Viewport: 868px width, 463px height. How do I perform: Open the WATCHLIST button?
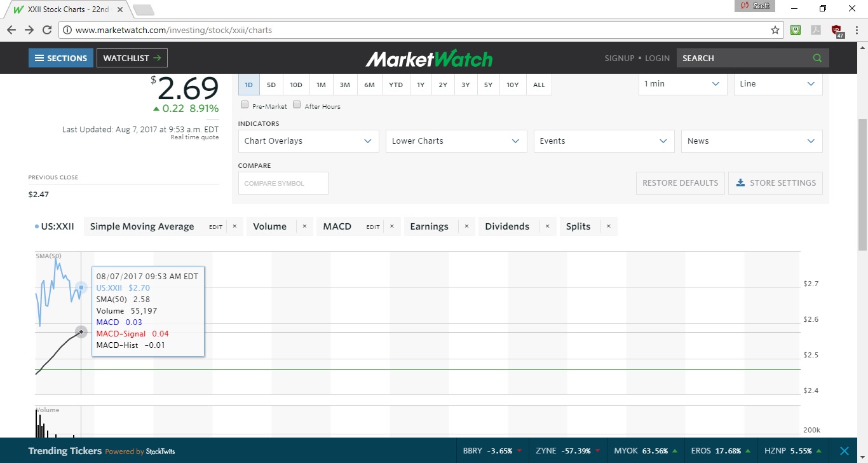tap(132, 58)
